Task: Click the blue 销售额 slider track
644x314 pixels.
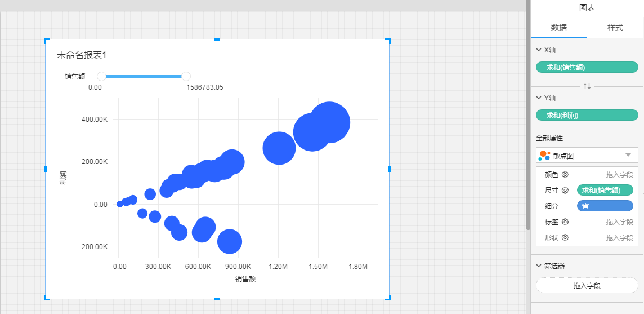Action: tap(144, 77)
